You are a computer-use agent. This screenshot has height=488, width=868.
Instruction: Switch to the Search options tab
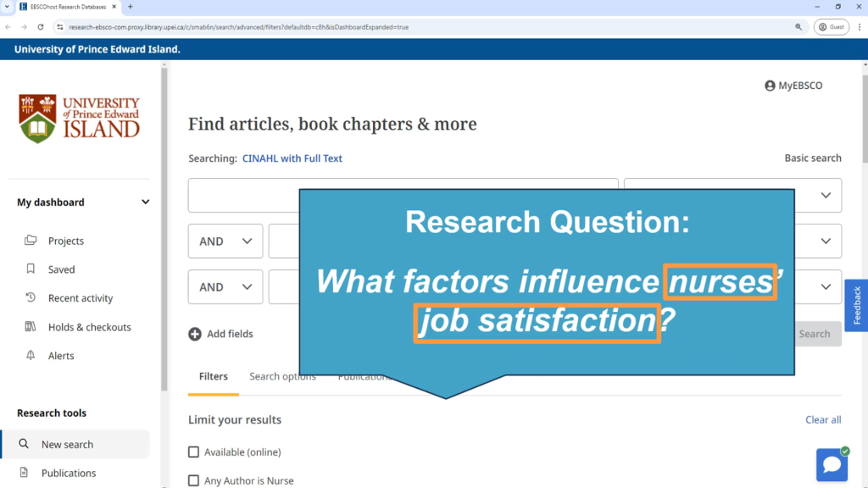(282, 377)
